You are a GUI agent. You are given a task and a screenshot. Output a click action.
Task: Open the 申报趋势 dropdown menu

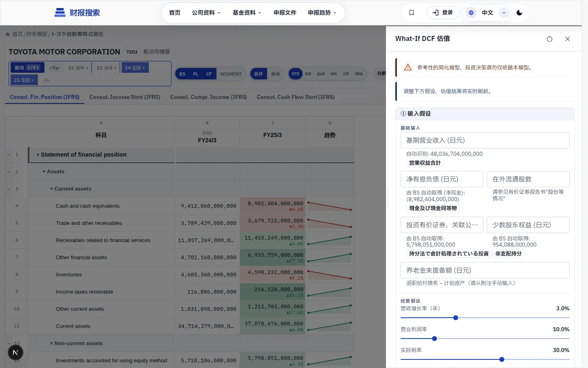coord(322,13)
